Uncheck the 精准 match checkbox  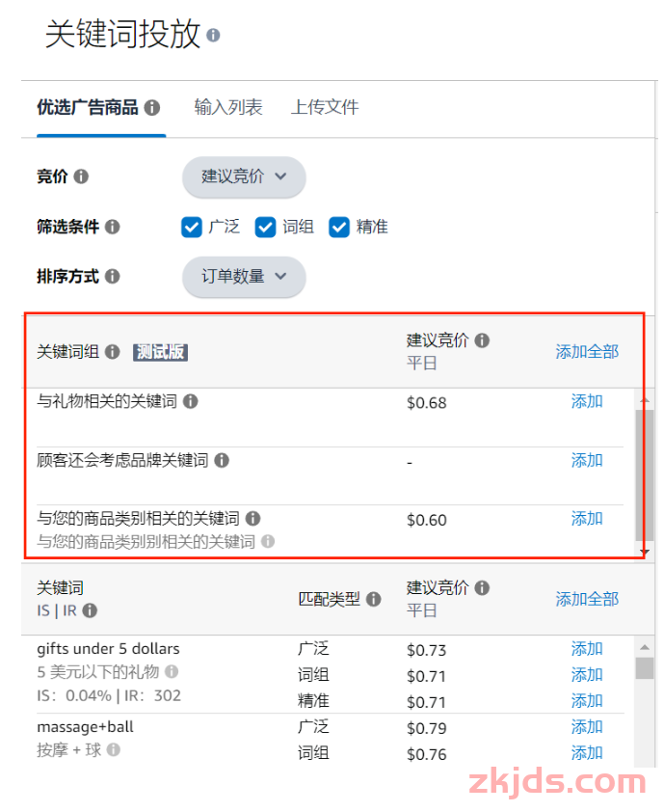click(339, 228)
